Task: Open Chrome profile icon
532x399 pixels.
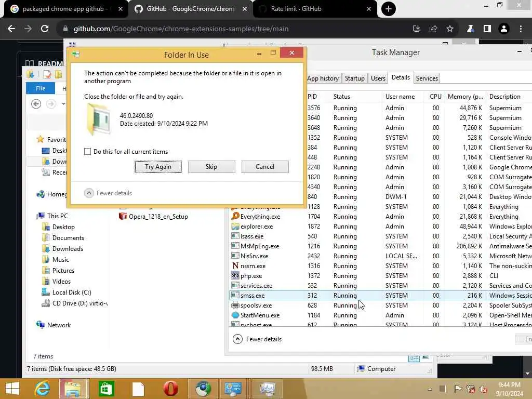Action: click(504, 29)
